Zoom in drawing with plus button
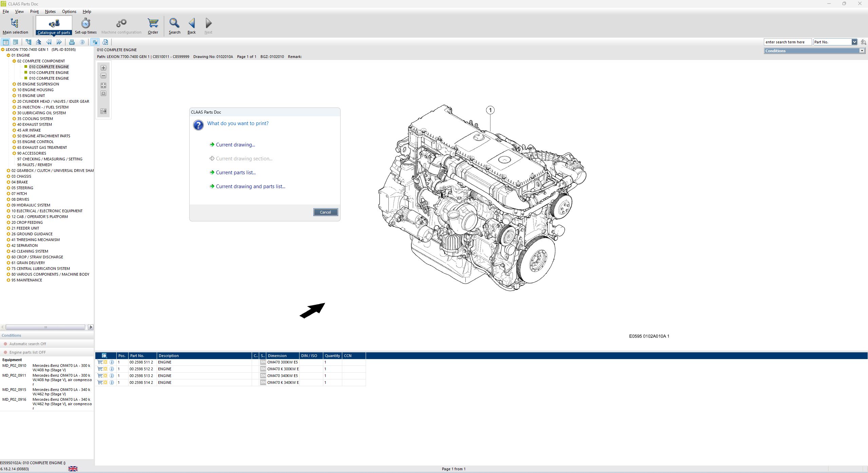The width and height of the screenshot is (868, 473). (103, 68)
